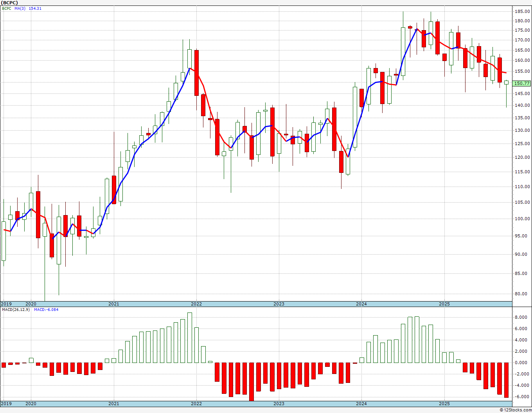Click the 115.00 price axis tick

click(522, 172)
